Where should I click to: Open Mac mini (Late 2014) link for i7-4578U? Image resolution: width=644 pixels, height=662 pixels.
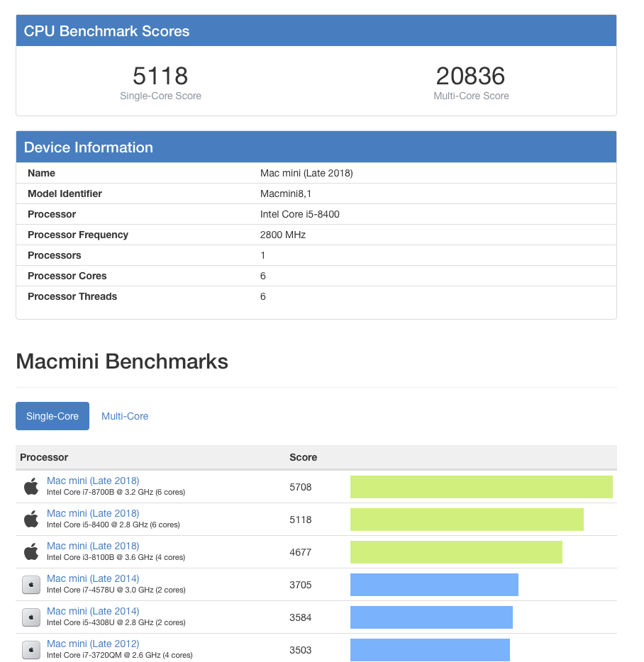click(x=93, y=578)
